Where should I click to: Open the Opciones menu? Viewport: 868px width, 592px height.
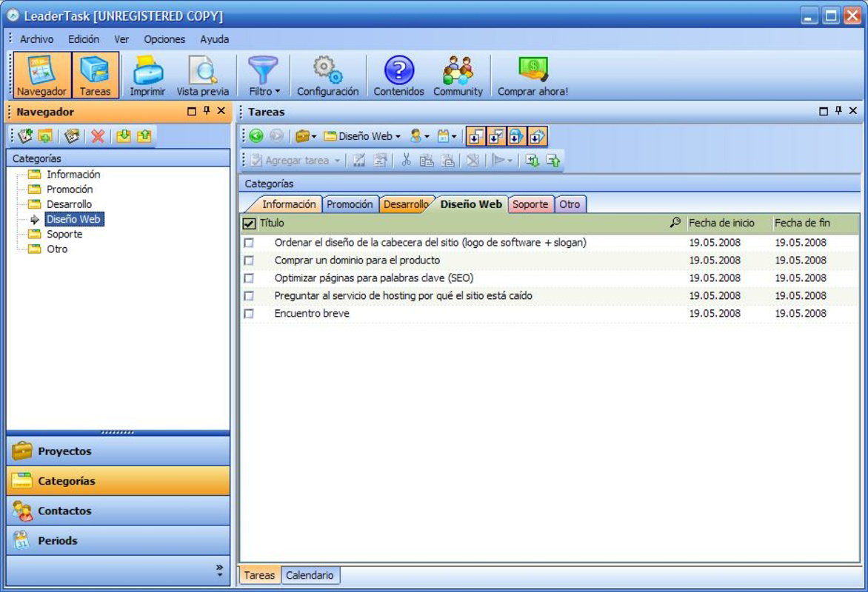(164, 39)
